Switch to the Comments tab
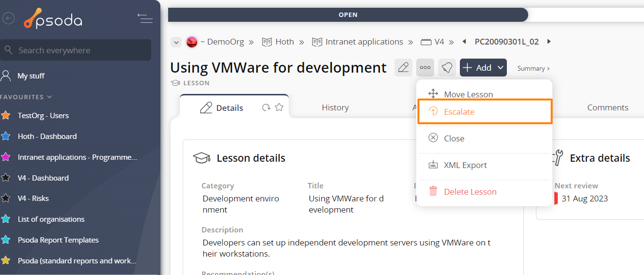644x275 pixels. [x=608, y=107]
